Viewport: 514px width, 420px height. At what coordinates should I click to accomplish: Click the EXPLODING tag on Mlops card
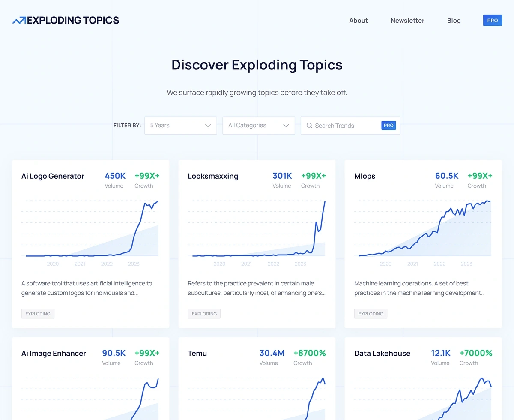371,314
